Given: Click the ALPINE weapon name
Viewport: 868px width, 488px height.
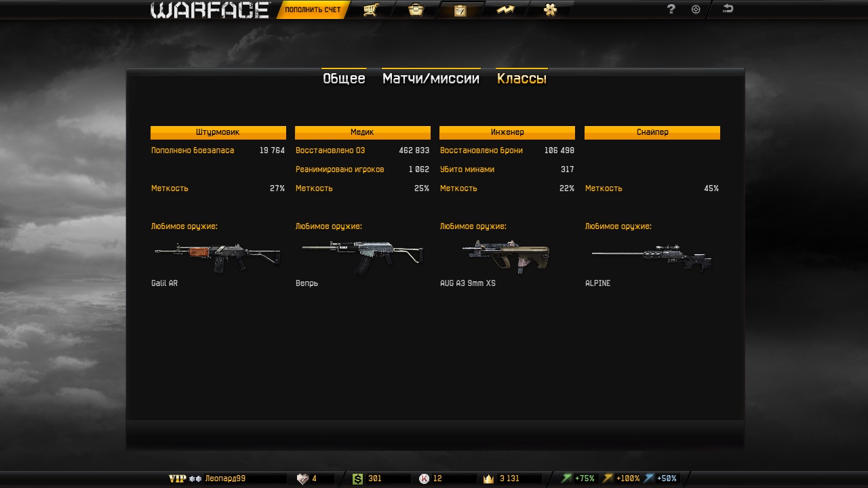Looking at the screenshot, I should click(x=597, y=283).
